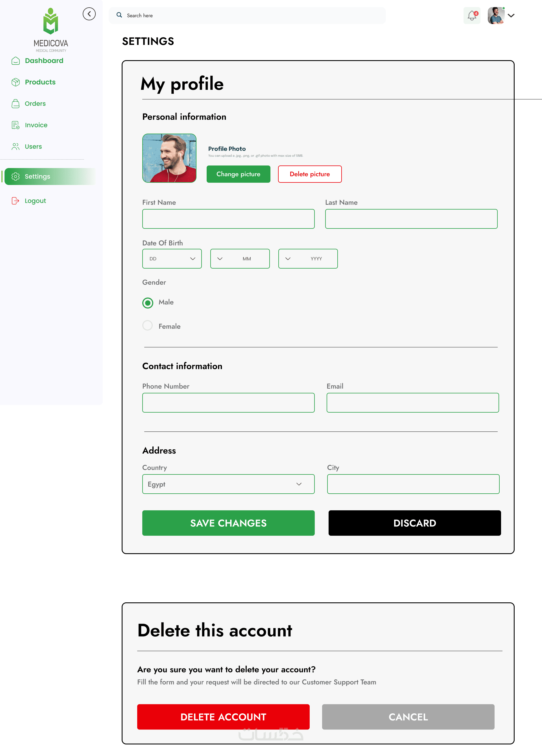This screenshot has width=542, height=756.
Task: Click the Logout door icon
Action: point(15,201)
